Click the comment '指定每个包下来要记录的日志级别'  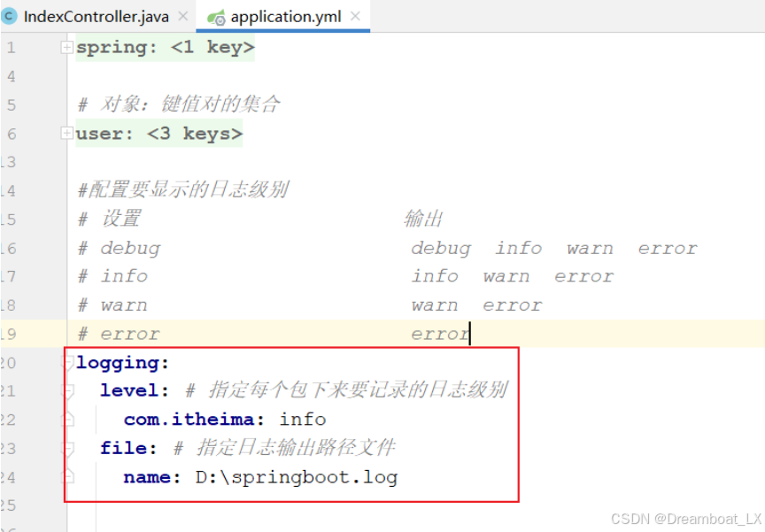(x=359, y=390)
